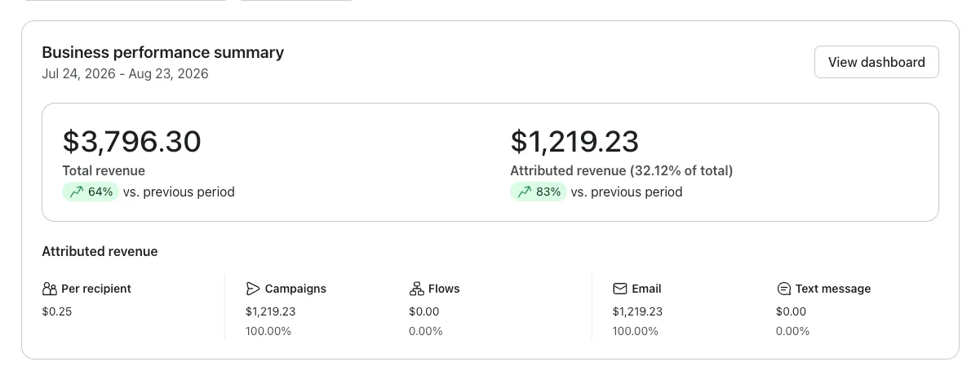This screenshot has height=375, width=980.
Task: Click the date range Jul 24 - Aug 23
Action: pyautogui.click(x=125, y=74)
